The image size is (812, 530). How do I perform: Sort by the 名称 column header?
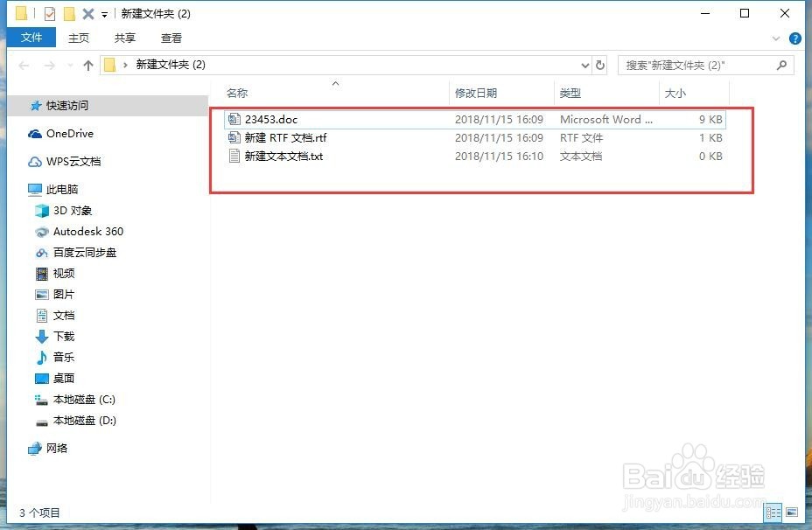[x=237, y=94]
